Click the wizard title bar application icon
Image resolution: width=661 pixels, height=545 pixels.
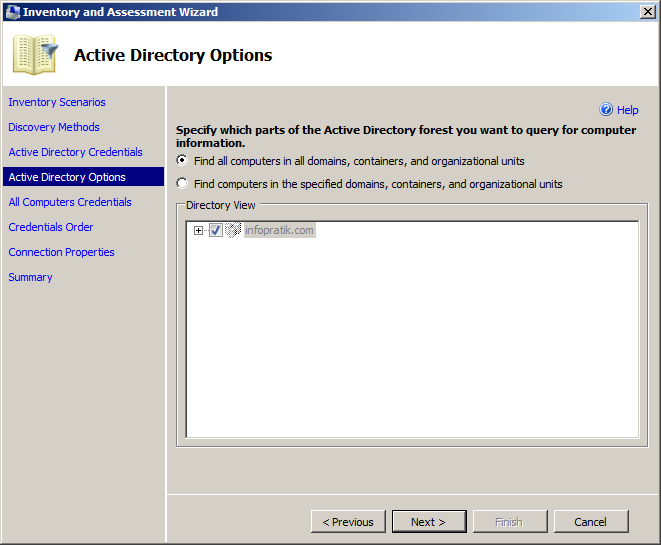13,12
